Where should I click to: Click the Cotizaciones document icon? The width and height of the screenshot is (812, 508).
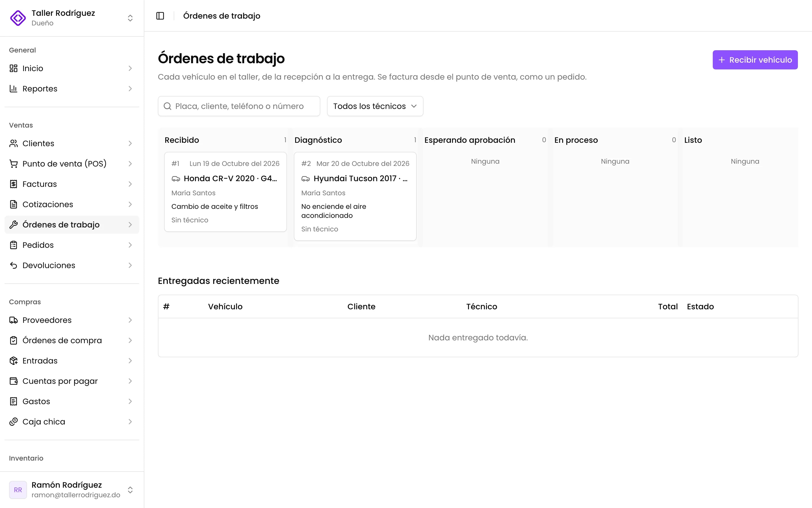14,204
